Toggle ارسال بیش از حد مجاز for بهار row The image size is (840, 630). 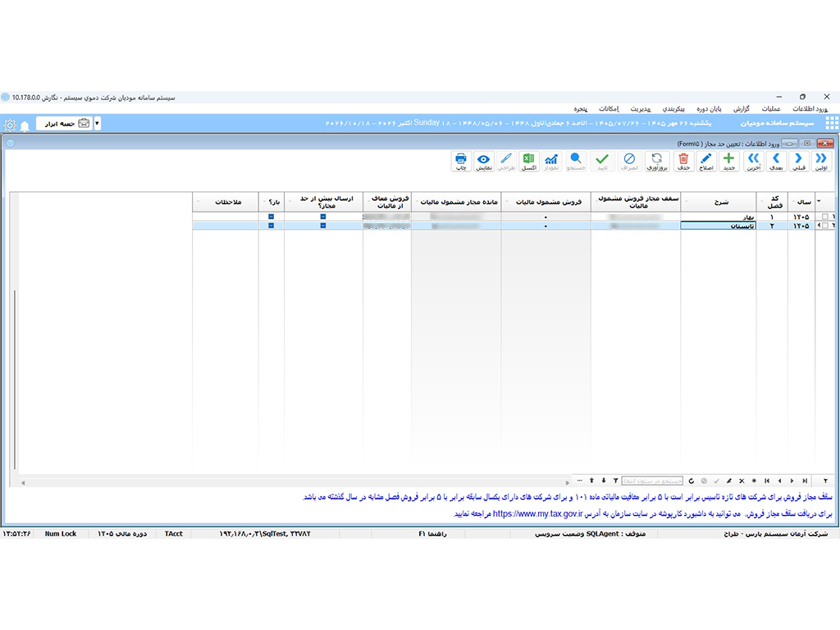(x=323, y=217)
